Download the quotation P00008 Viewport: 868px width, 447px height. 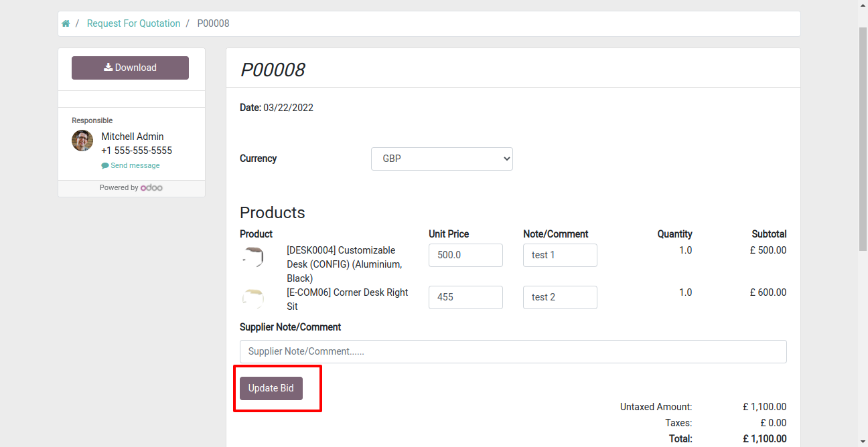tap(130, 68)
